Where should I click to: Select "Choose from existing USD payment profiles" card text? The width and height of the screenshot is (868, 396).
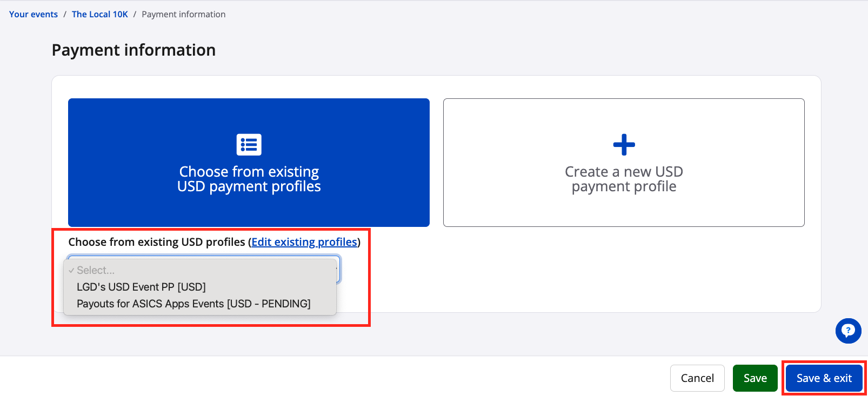(249, 179)
